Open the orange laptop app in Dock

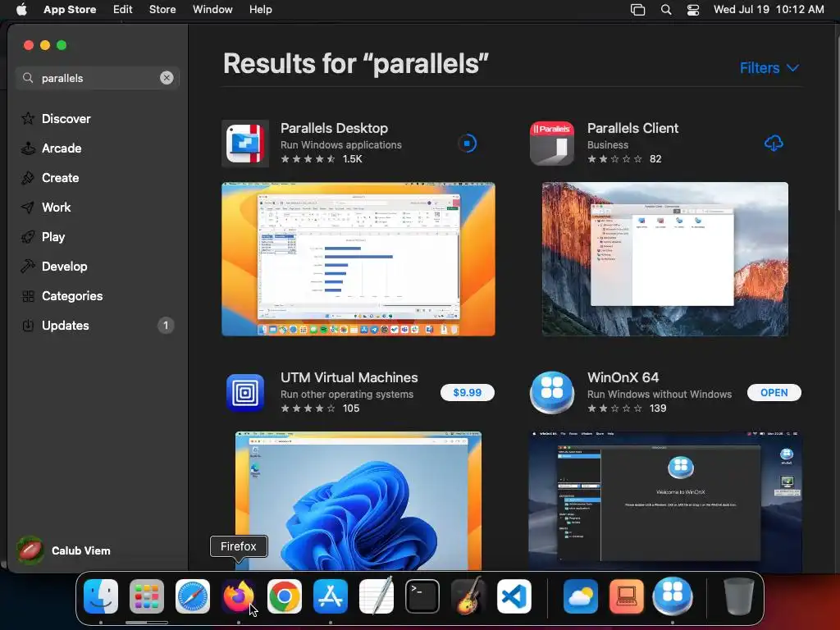(x=626, y=596)
